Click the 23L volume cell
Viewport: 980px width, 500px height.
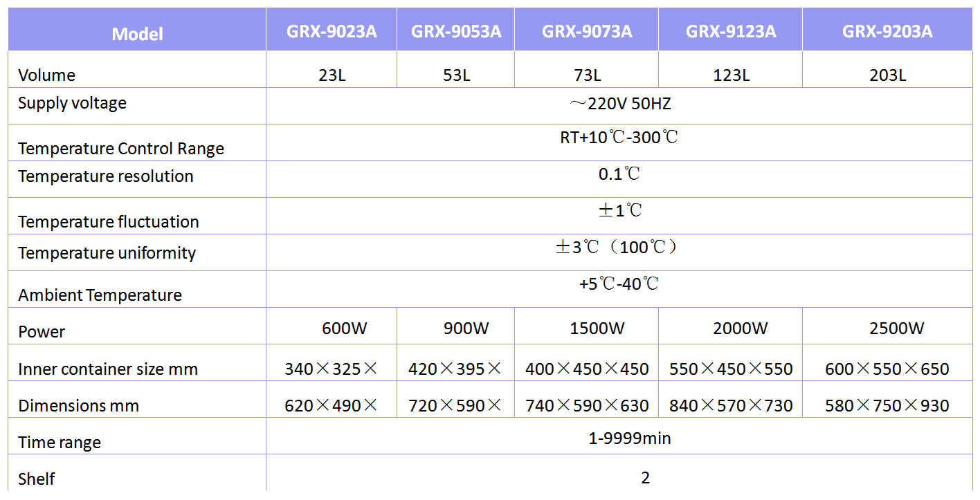332,75
